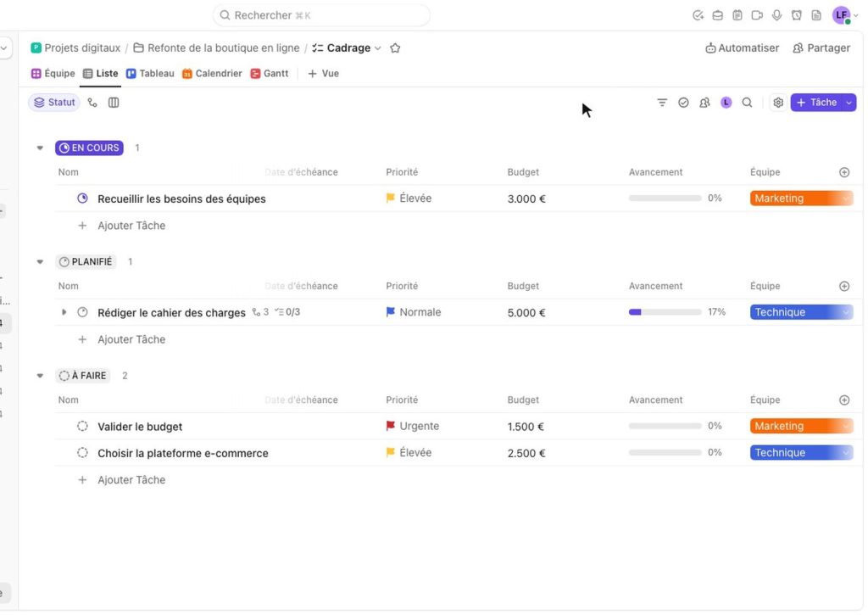This screenshot has height=615, width=868.
Task: Open the inbox tray icon in top bar
Action: click(x=717, y=15)
